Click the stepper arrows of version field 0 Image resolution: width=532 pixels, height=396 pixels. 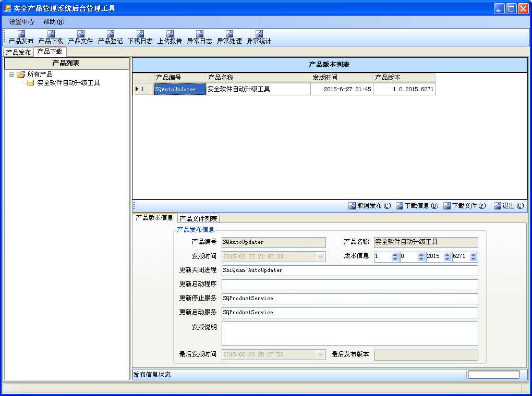point(421,257)
